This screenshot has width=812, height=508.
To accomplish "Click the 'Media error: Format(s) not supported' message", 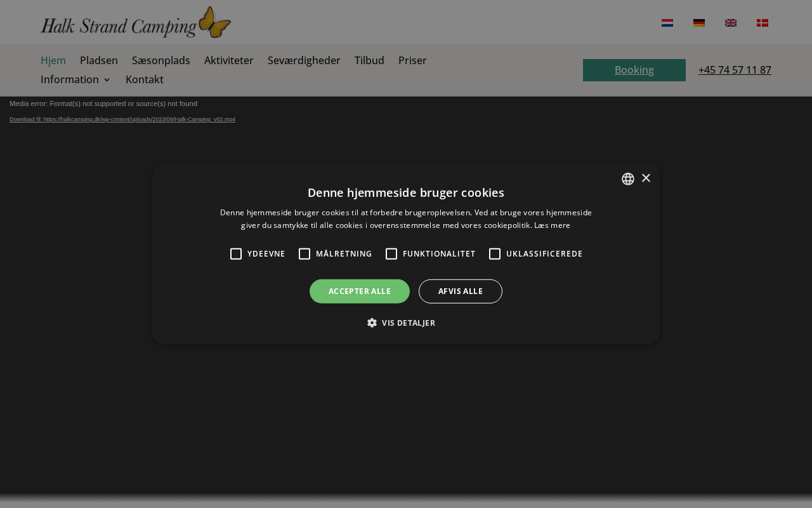I will (x=103, y=104).
